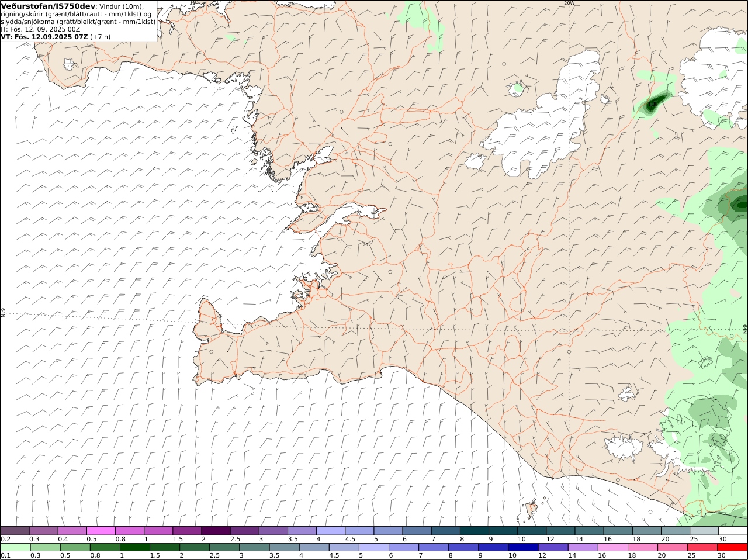Select the gray-blue 4 swatch, lower legend row
The image size is (748, 560).
[x=314, y=547]
